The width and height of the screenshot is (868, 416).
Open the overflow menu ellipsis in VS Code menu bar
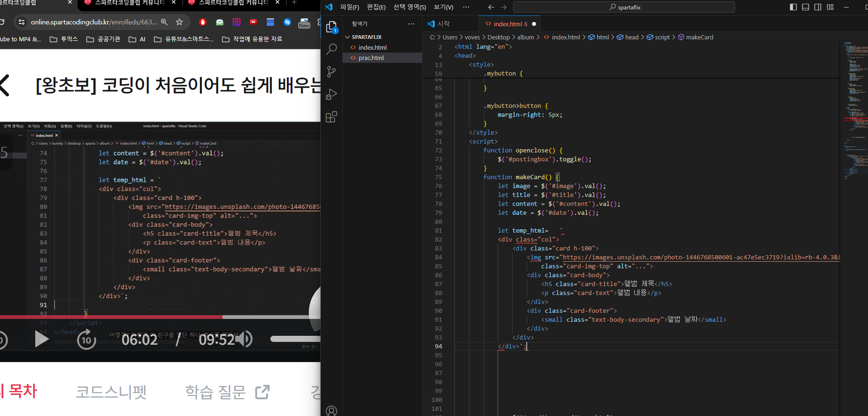coord(466,7)
